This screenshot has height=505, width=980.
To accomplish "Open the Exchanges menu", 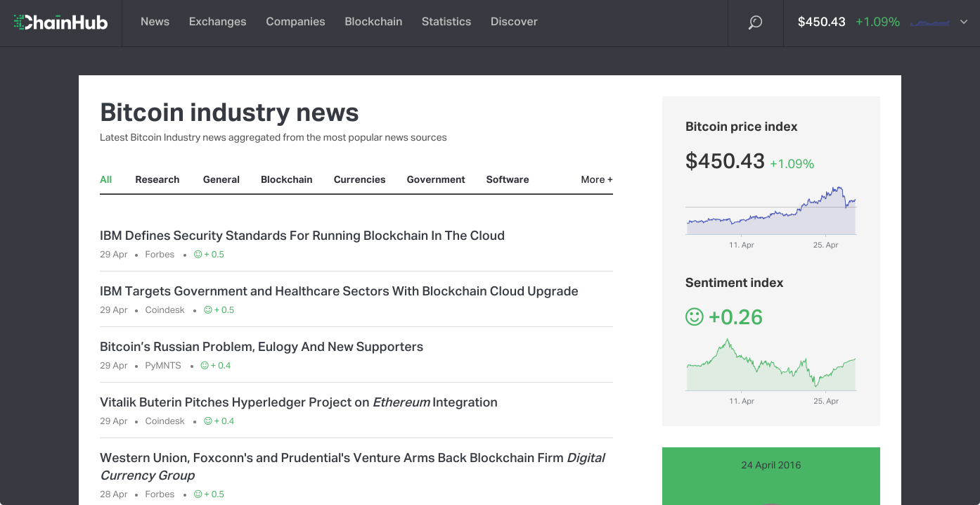I will 217,22.
